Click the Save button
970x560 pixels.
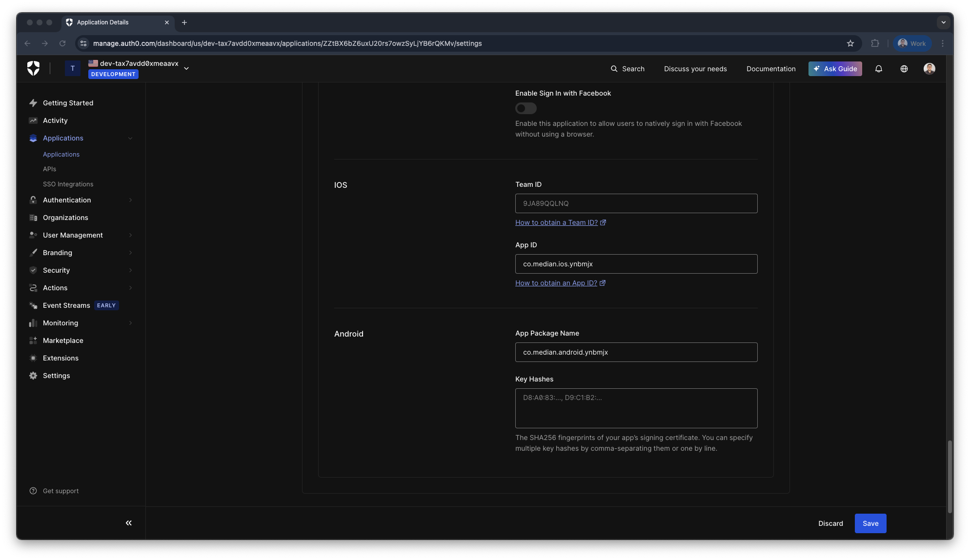pyautogui.click(x=870, y=523)
